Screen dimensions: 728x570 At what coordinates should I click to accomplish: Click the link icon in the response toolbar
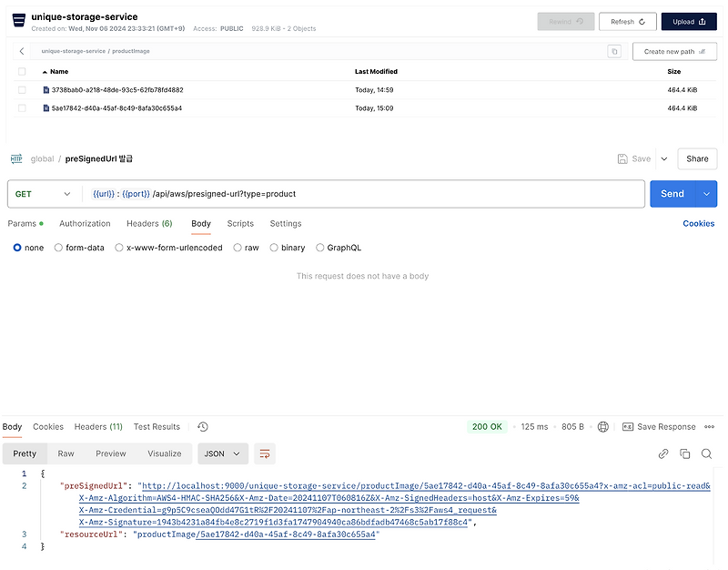(x=663, y=453)
